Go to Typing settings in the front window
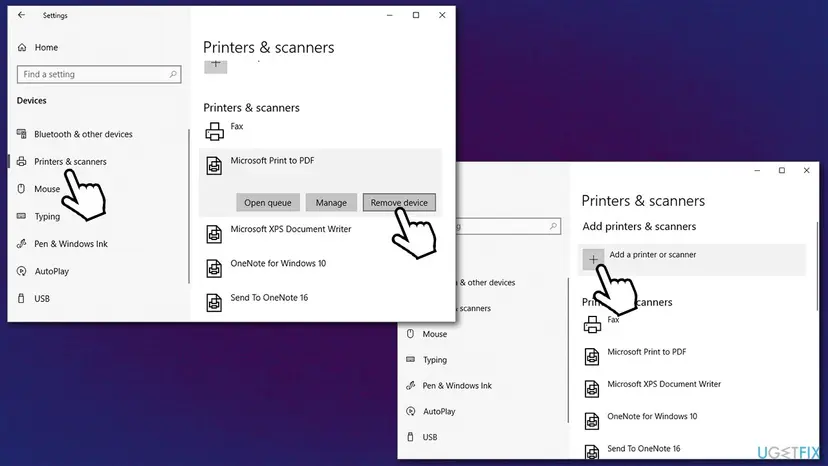This screenshot has height=466, width=828. pos(47,217)
